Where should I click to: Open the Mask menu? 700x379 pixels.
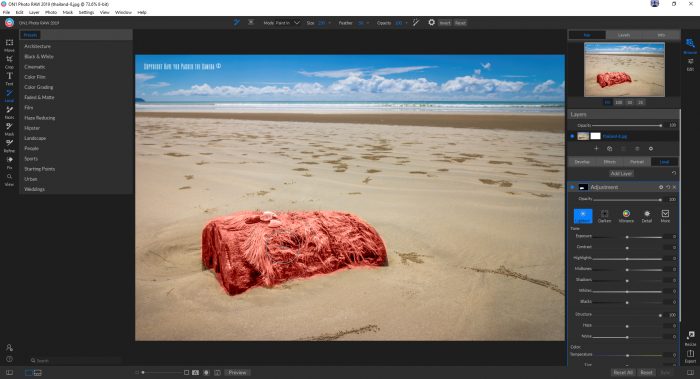[67, 12]
